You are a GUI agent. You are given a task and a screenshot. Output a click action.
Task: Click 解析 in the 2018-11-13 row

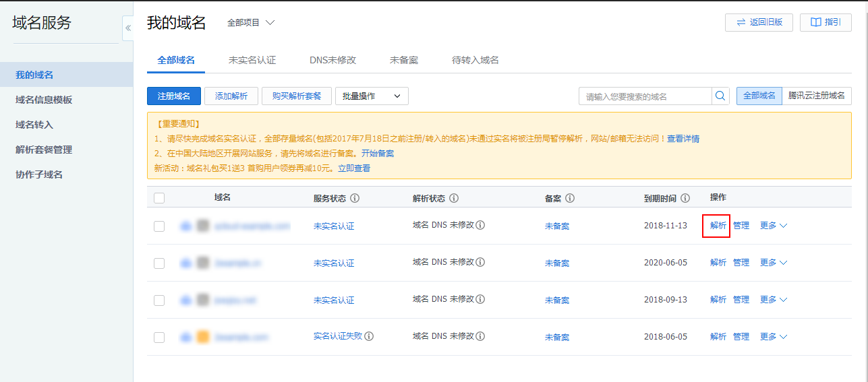click(718, 226)
